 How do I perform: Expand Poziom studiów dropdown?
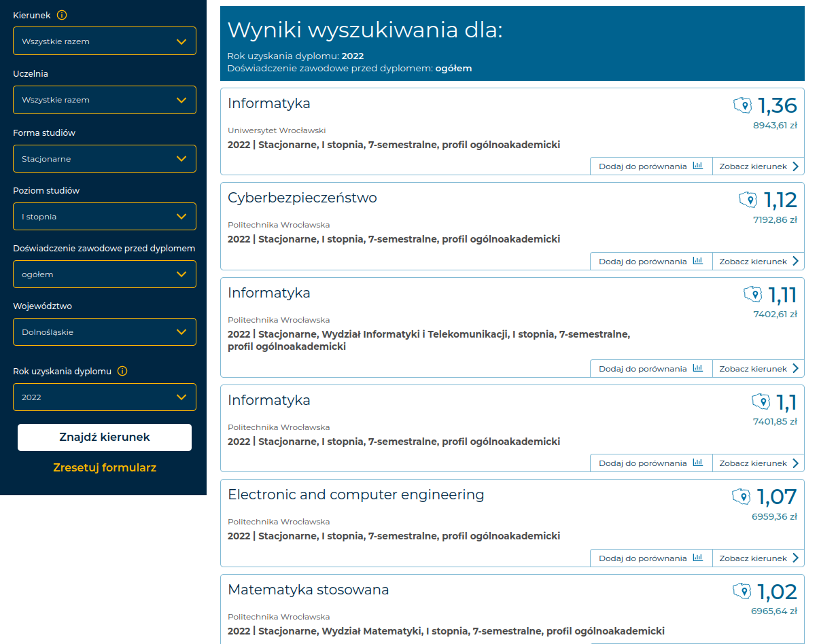pyautogui.click(x=105, y=217)
